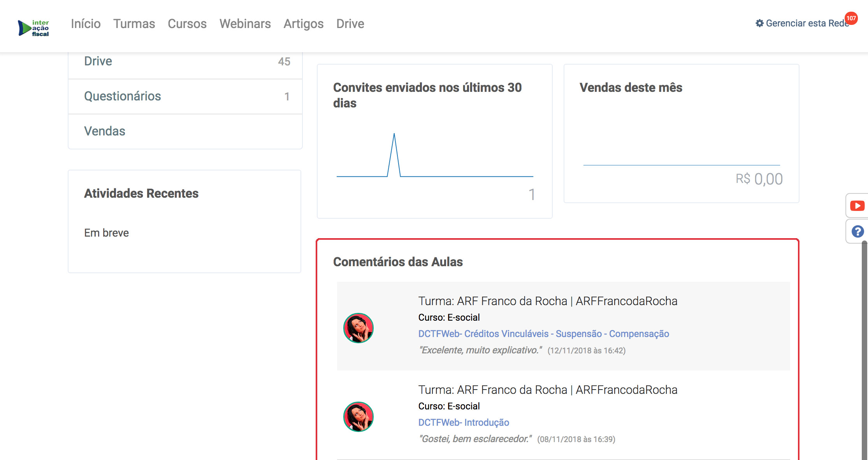Select Questionários in the sidebar list
This screenshot has height=460, width=868.
pyautogui.click(x=122, y=96)
